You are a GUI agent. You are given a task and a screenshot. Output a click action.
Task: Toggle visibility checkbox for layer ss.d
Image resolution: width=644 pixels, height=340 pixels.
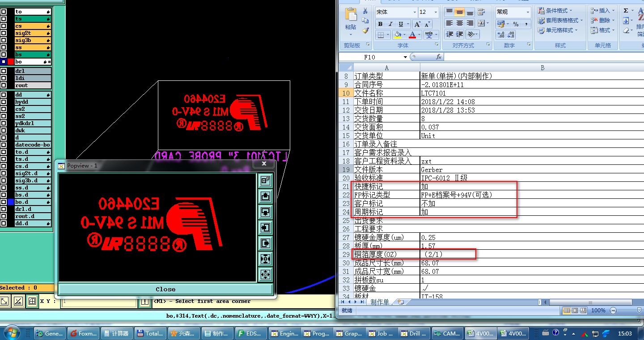pyautogui.click(x=4, y=188)
